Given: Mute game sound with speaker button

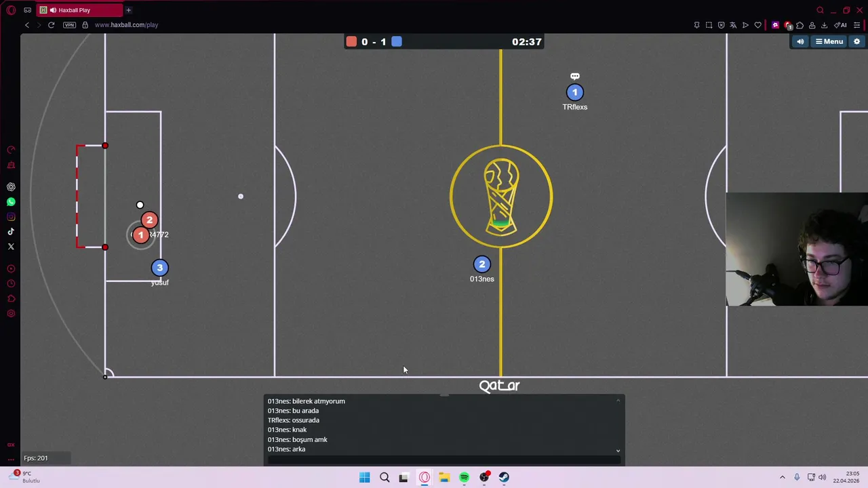Looking at the screenshot, I should tap(800, 42).
